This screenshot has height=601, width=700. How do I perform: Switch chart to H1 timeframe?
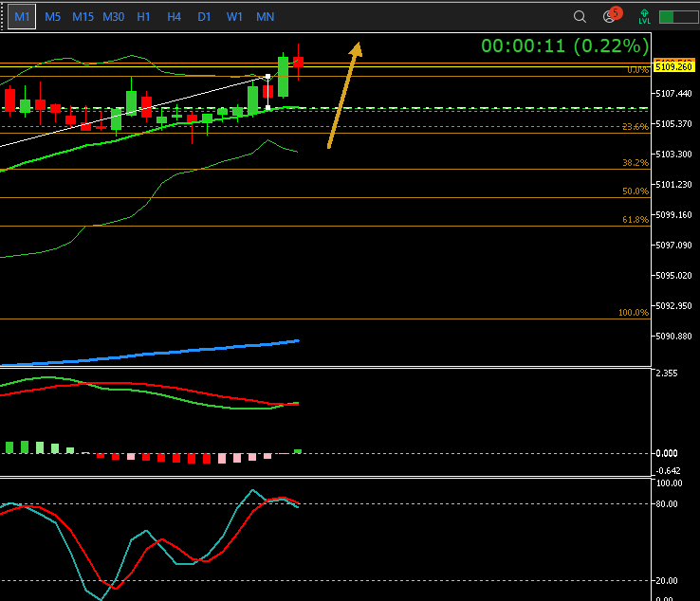pyautogui.click(x=143, y=17)
